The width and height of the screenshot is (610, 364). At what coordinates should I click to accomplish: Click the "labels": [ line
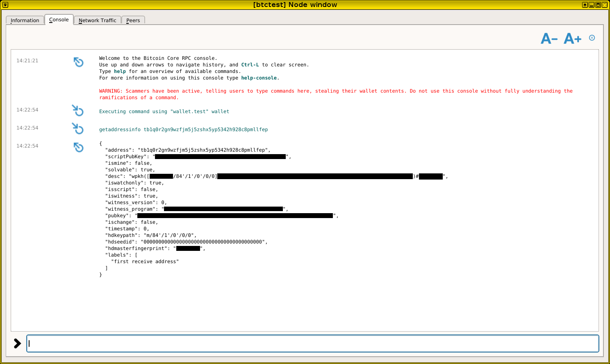tap(121, 255)
